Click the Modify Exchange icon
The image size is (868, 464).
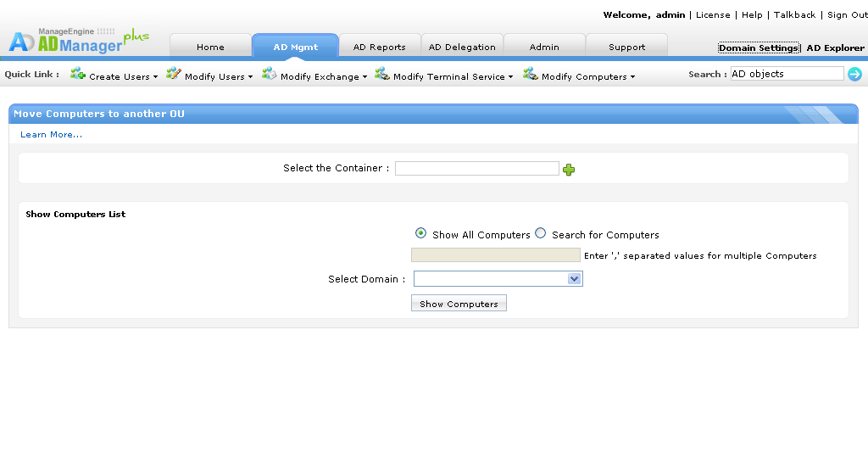(x=270, y=75)
